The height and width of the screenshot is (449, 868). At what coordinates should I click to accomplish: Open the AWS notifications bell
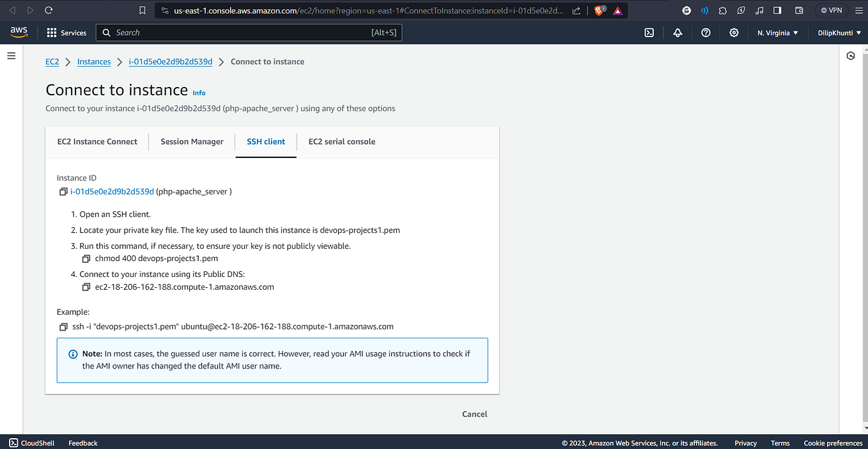[678, 32]
